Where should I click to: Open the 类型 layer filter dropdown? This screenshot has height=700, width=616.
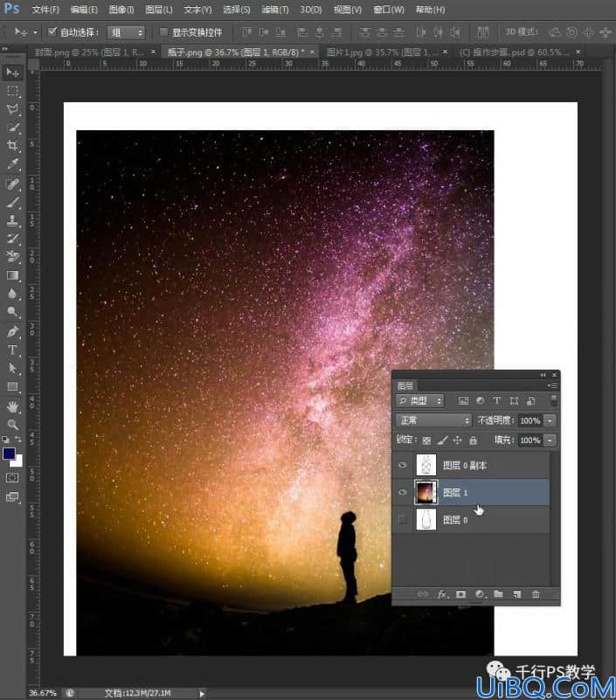(419, 400)
